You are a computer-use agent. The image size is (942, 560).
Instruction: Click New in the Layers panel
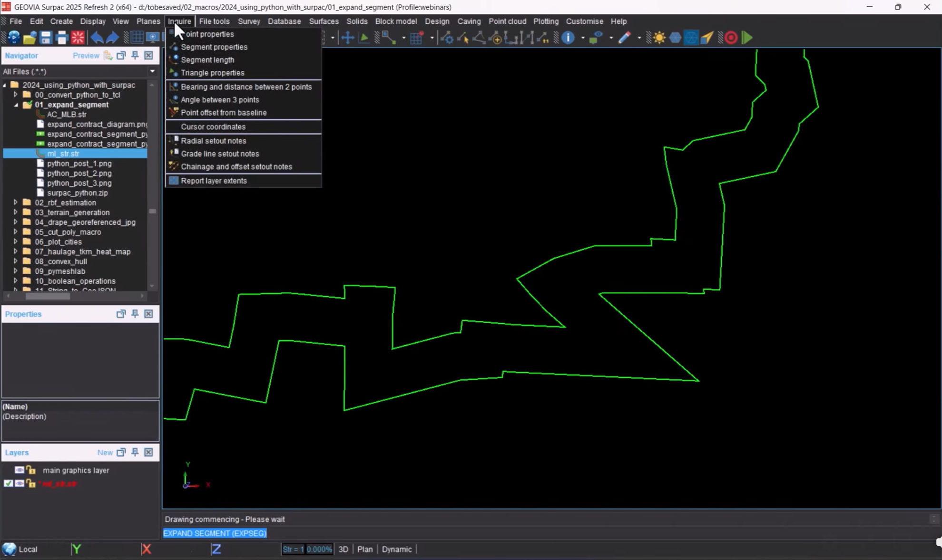tap(105, 453)
